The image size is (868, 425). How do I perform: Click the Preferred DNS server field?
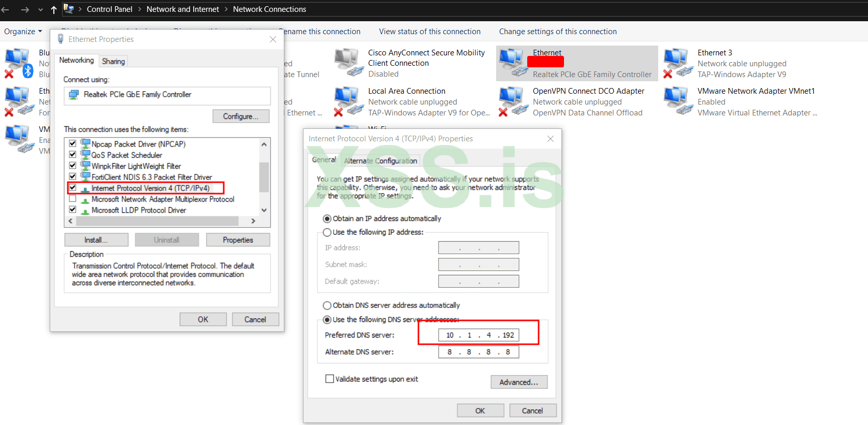pos(479,335)
